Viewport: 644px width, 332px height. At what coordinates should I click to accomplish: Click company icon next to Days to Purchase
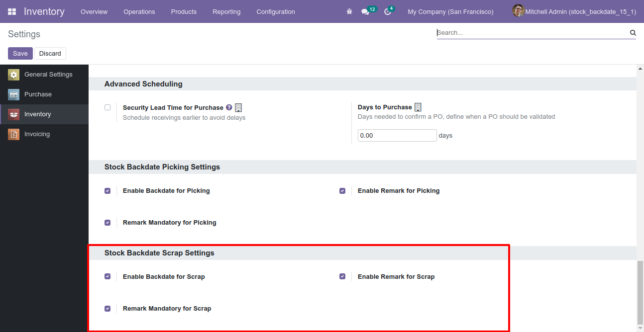click(418, 107)
